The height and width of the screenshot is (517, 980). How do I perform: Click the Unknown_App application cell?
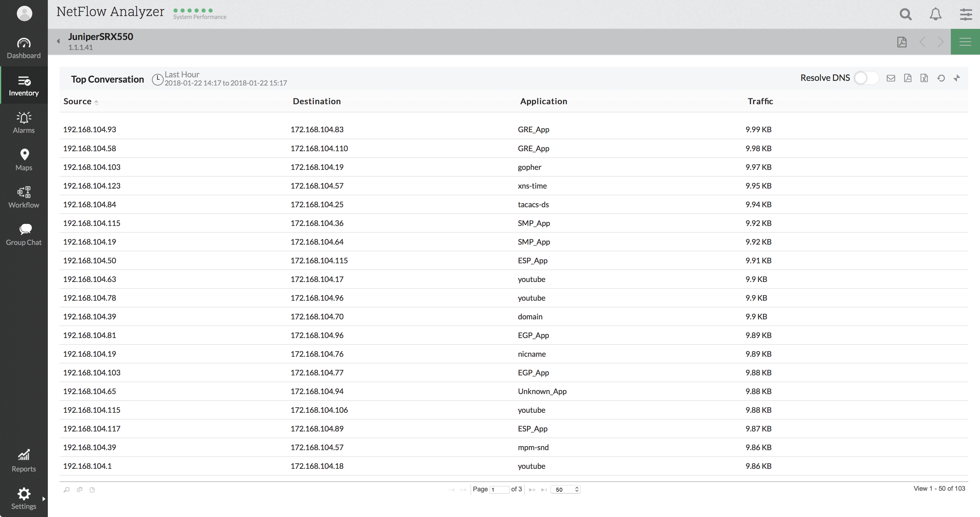pos(542,391)
